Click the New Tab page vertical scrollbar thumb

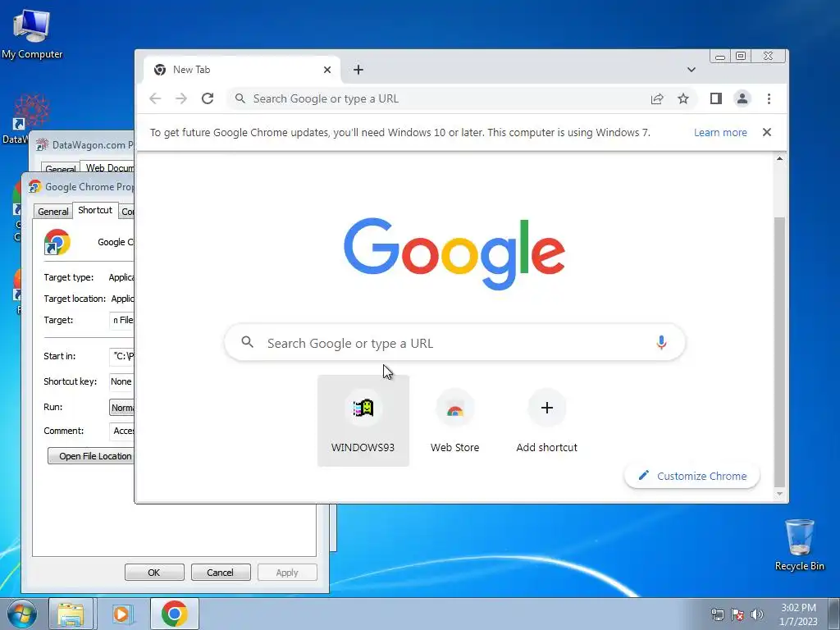779,351
